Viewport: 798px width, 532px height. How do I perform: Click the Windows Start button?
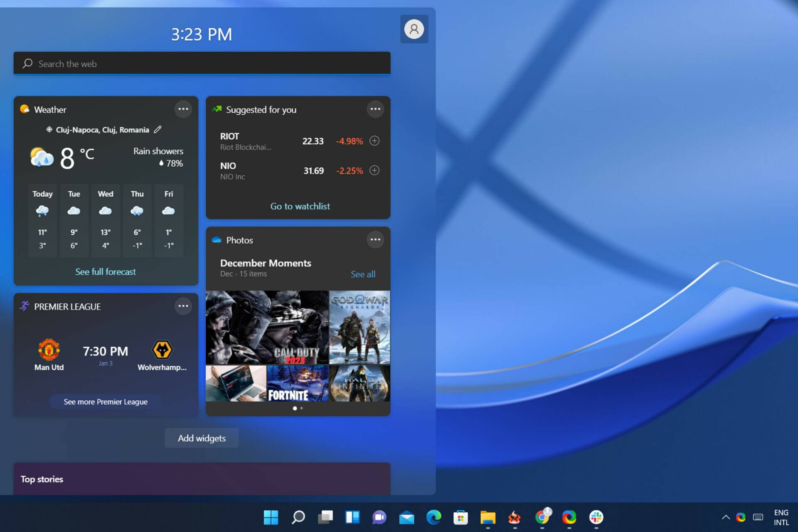[x=271, y=518]
